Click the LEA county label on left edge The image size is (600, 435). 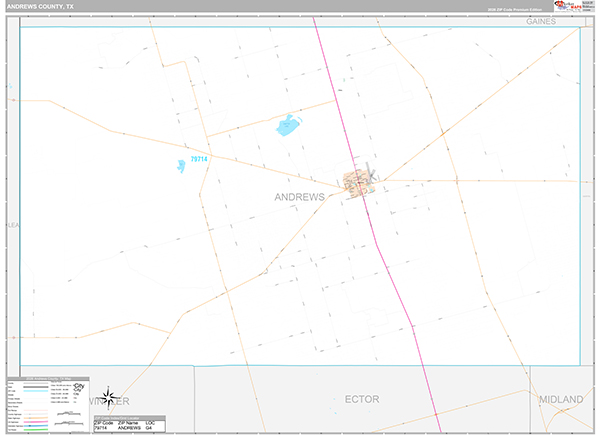pyautogui.click(x=13, y=225)
